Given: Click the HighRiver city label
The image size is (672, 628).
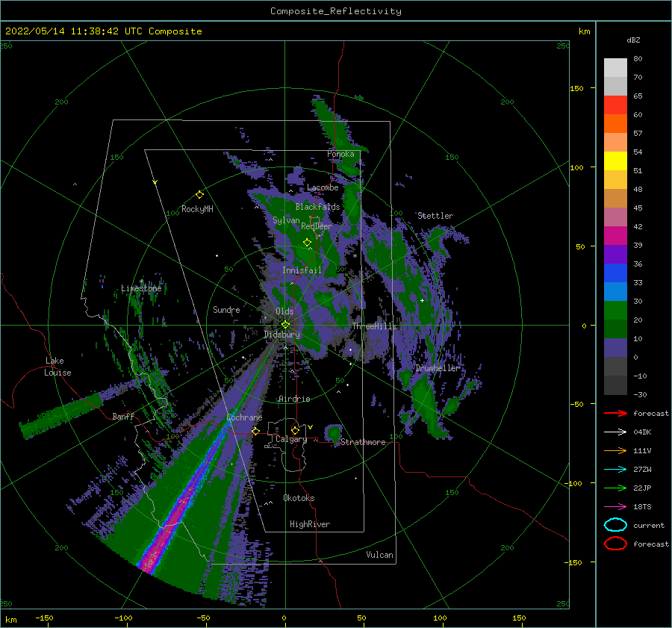Looking at the screenshot, I should click(x=310, y=524).
